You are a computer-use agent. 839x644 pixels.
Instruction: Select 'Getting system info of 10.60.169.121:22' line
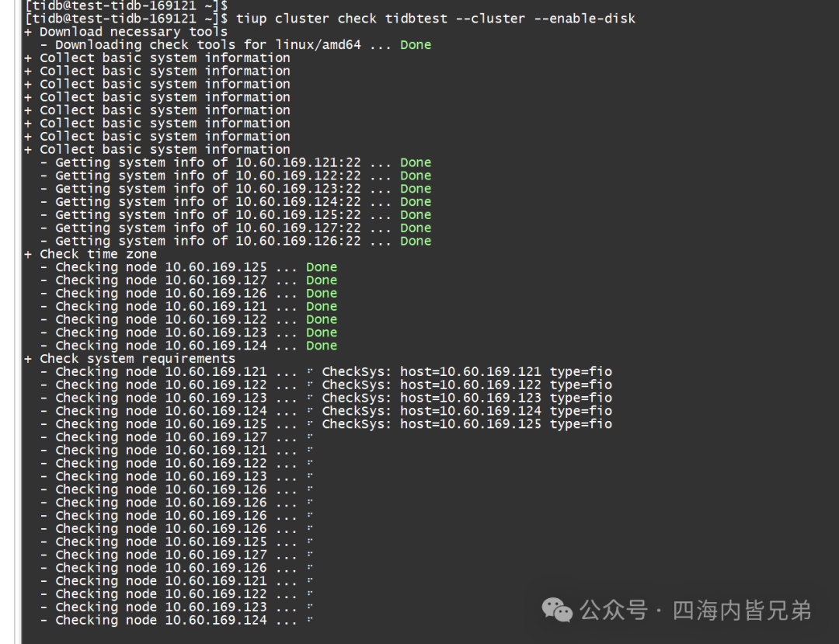[x=235, y=162]
